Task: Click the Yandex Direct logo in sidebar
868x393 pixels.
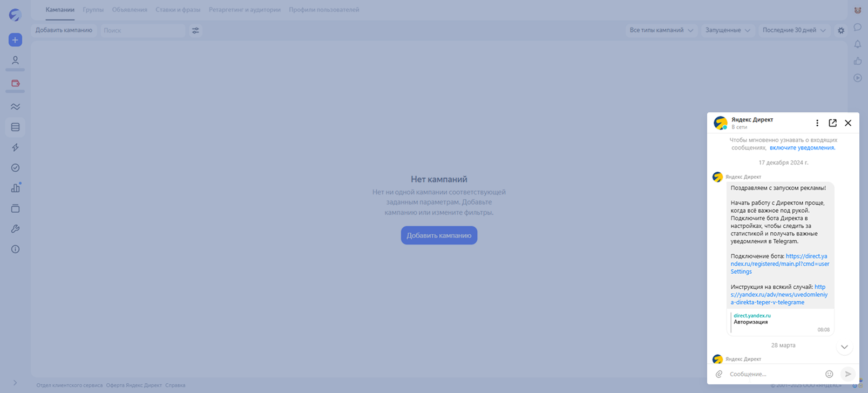Action: coord(15,15)
